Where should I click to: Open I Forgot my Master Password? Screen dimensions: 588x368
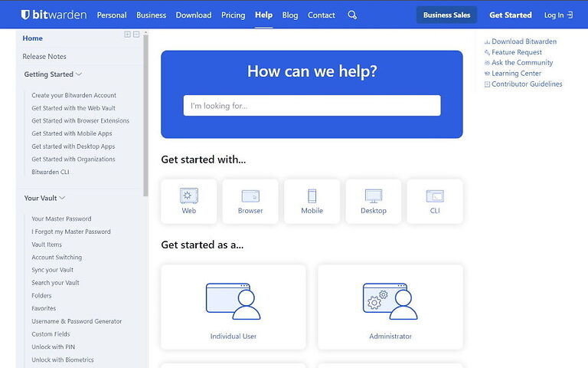coord(71,232)
